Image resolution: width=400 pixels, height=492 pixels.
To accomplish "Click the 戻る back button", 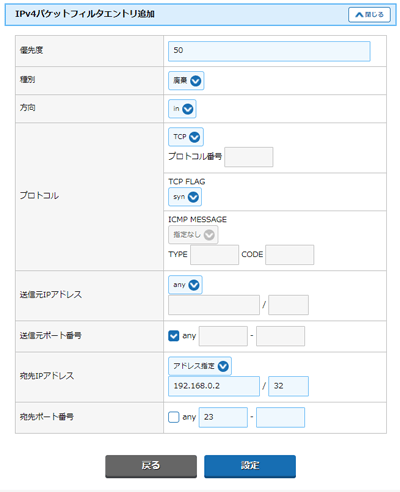I will [151, 466].
